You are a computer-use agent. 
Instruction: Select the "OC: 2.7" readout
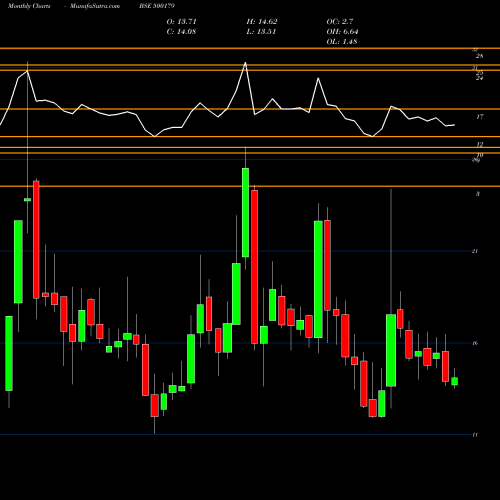coord(340,22)
